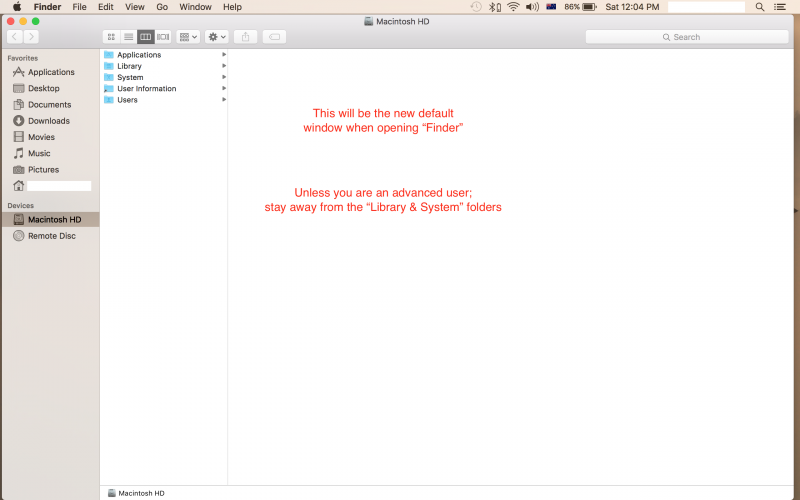The width and height of the screenshot is (800, 500).
Task: Open Spotlight search magnifier in menu bar
Action: click(760, 7)
